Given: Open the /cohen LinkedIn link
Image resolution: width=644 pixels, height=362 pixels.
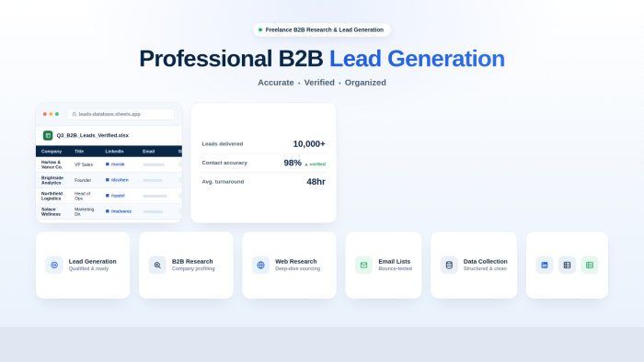Looking at the screenshot, I should point(118,180).
